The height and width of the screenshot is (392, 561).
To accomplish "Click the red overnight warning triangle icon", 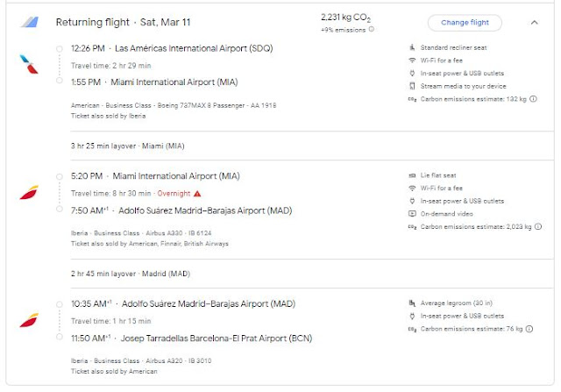I will tap(197, 193).
